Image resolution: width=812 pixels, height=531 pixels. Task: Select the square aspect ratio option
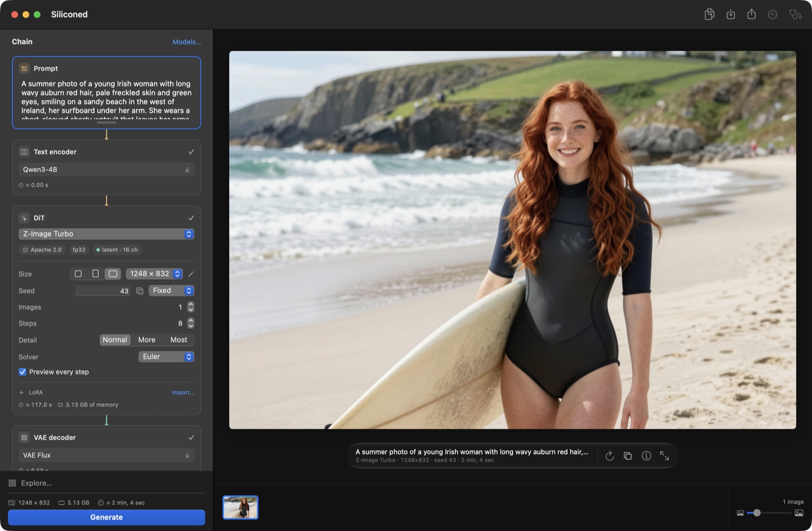78,274
